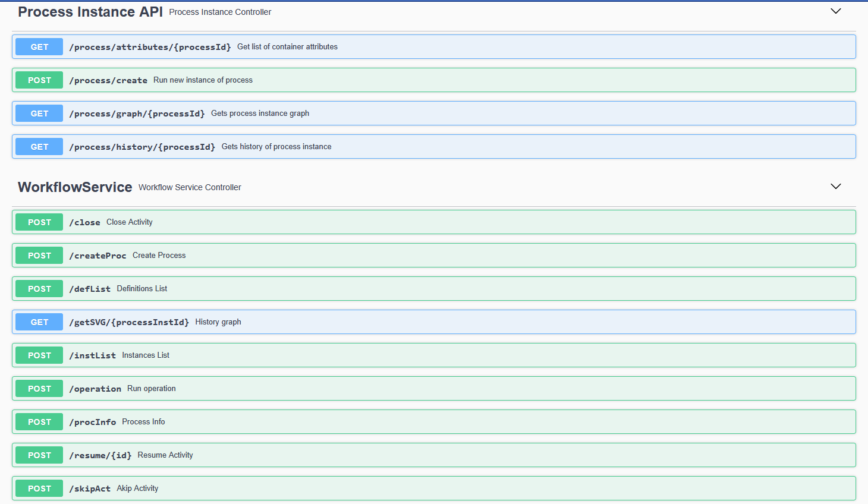Click the GET badge for /process/history/{processId}
Screen dimensions: 868x504
pyautogui.click(x=39, y=147)
